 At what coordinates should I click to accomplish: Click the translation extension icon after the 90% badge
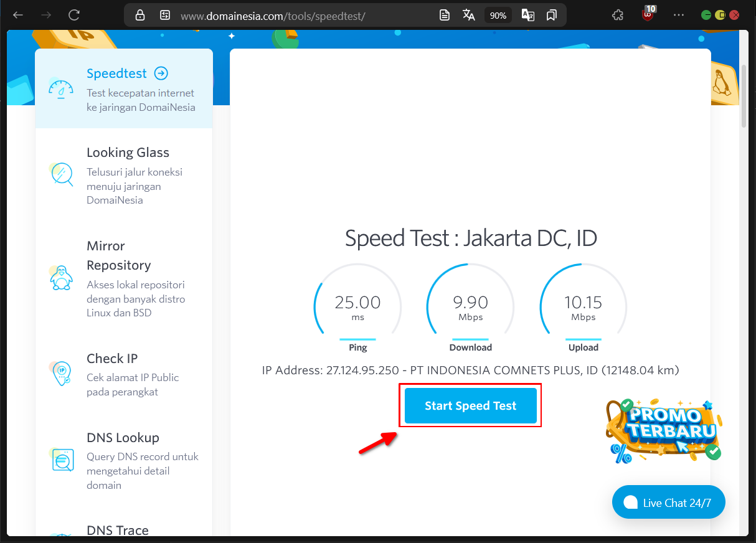click(x=528, y=15)
